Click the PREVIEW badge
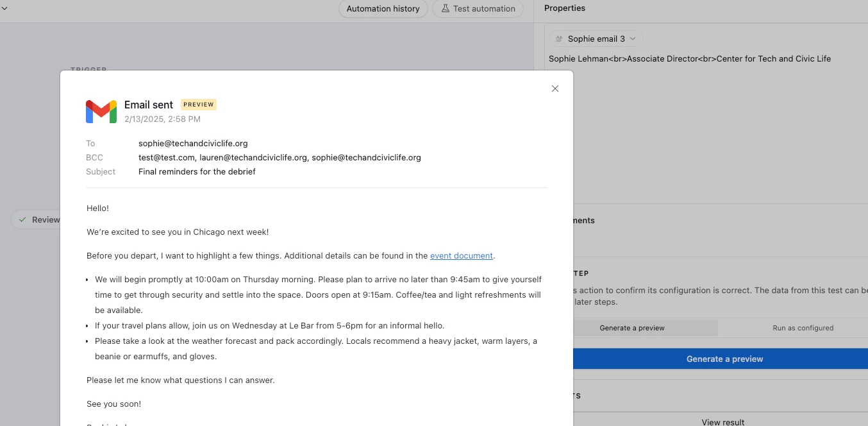 (x=199, y=105)
